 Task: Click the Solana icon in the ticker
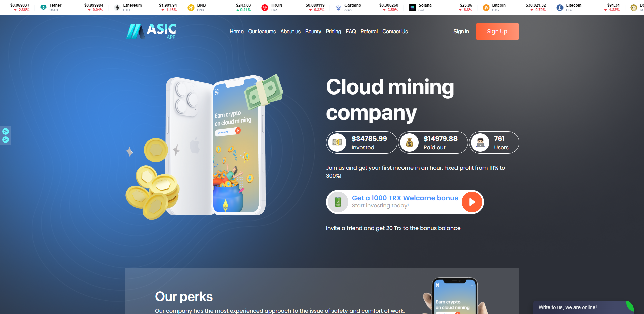click(412, 7)
